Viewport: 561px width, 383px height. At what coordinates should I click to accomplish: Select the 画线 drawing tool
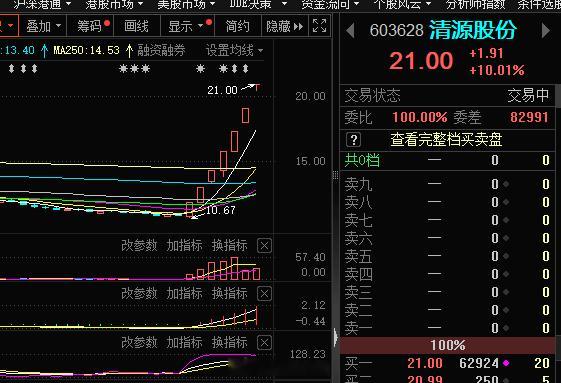pyautogui.click(x=136, y=26)
